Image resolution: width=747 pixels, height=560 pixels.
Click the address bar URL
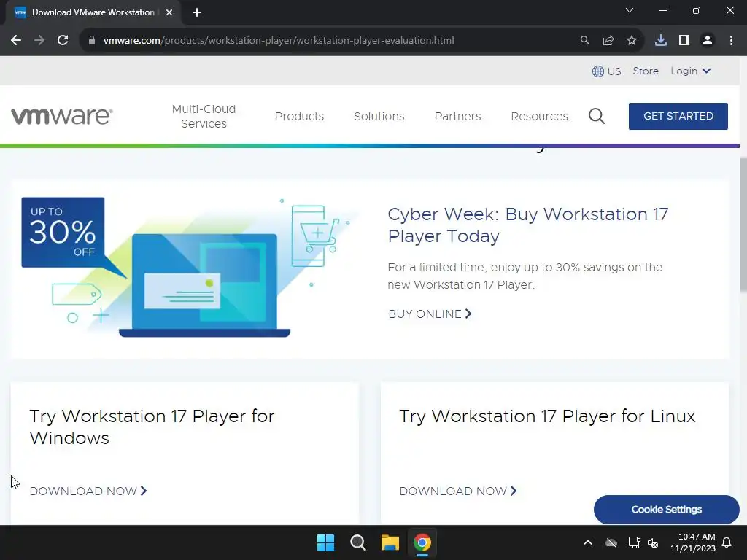278,41
